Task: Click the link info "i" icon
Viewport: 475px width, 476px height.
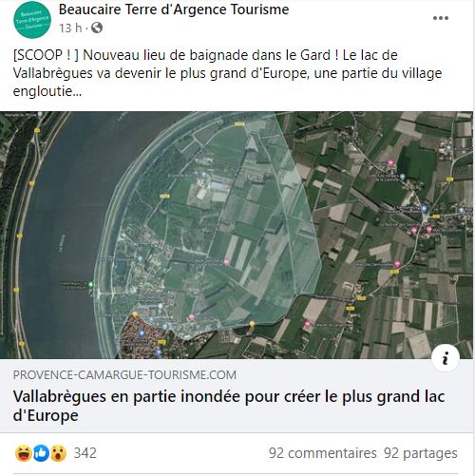Action: [x=446, y=358]
